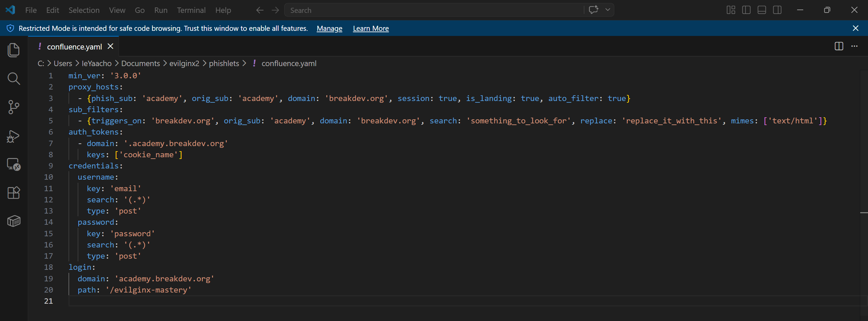Image resolution: width=868 pixels, height=321 pixels.
Task: Click the Manage link in the banner
Action: pyautogui.click(x=329, y=28)
